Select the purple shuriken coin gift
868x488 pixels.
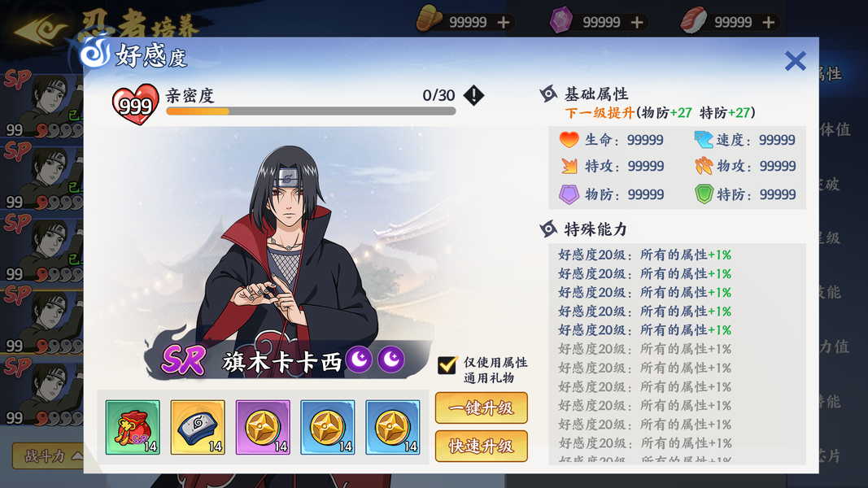[263, 427]
